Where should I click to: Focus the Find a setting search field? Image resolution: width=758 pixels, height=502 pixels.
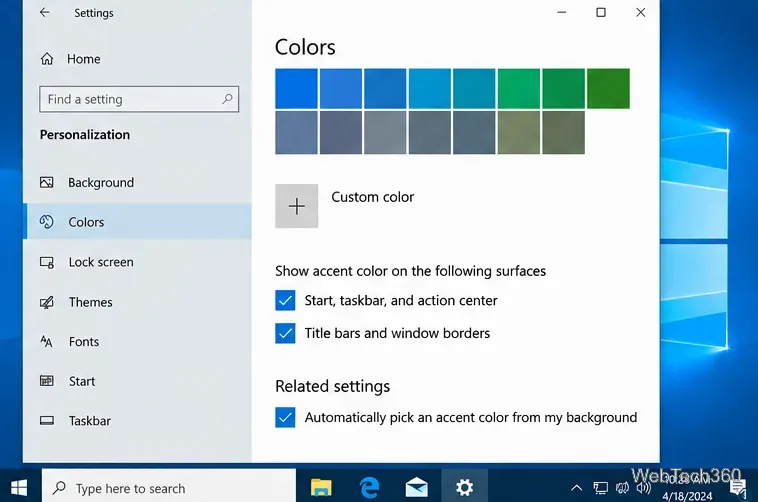point(139,99)
